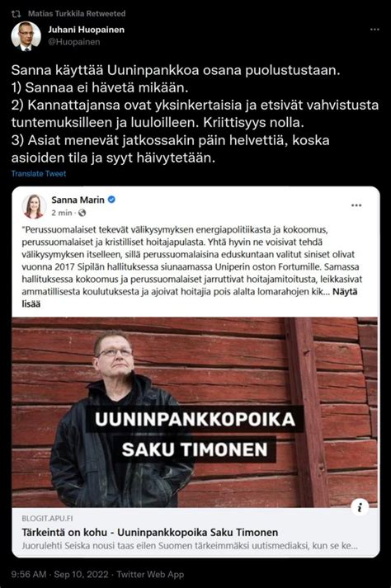Open Juhani Huopainen's profile picture
This screenshot has width=391, height=588.
click(x=26, y=36)
